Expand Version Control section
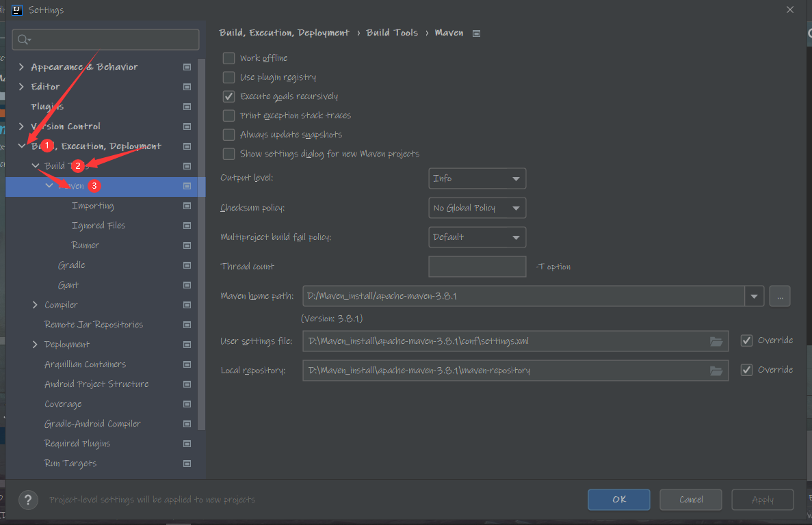Screen dimensions: 812x525 pos(21,126)
